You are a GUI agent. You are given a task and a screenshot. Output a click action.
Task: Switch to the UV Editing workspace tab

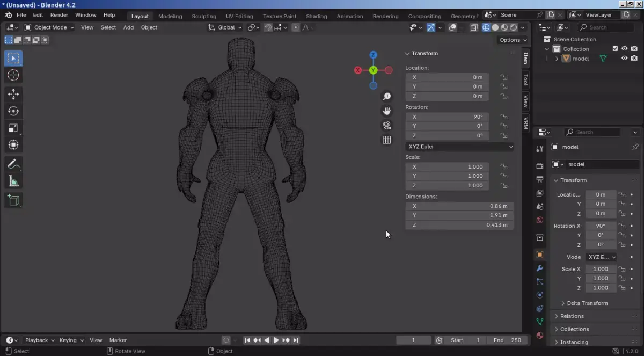tap(239, 16)
